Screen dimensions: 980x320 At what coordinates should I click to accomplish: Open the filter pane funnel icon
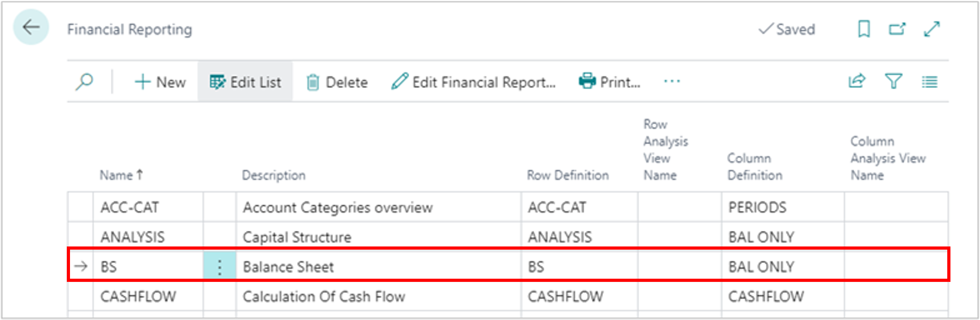click(893, 82)
